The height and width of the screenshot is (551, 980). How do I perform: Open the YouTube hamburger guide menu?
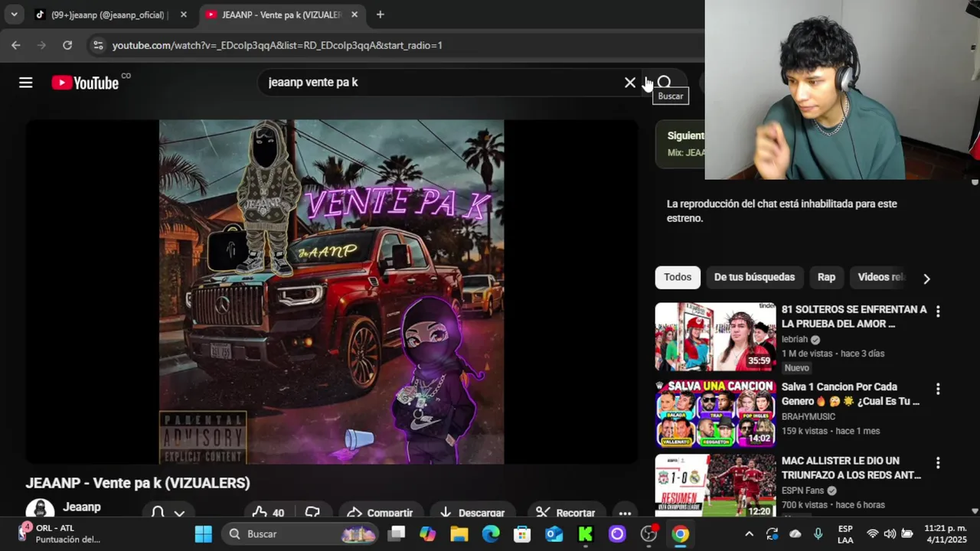click(x=26, y=83)
